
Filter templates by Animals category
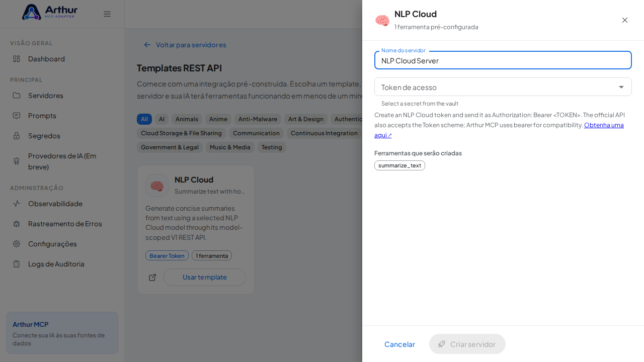pyautogui.click(x=187, y=119)
